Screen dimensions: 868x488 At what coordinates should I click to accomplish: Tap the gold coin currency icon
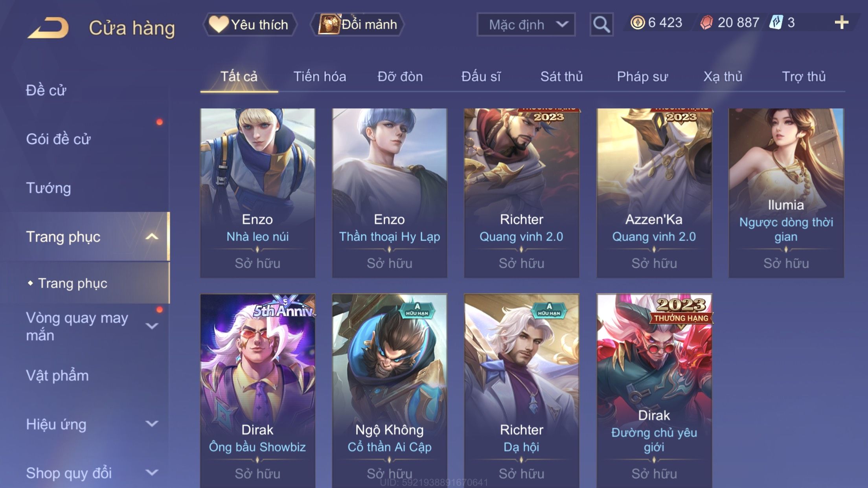tap(637, 22)
